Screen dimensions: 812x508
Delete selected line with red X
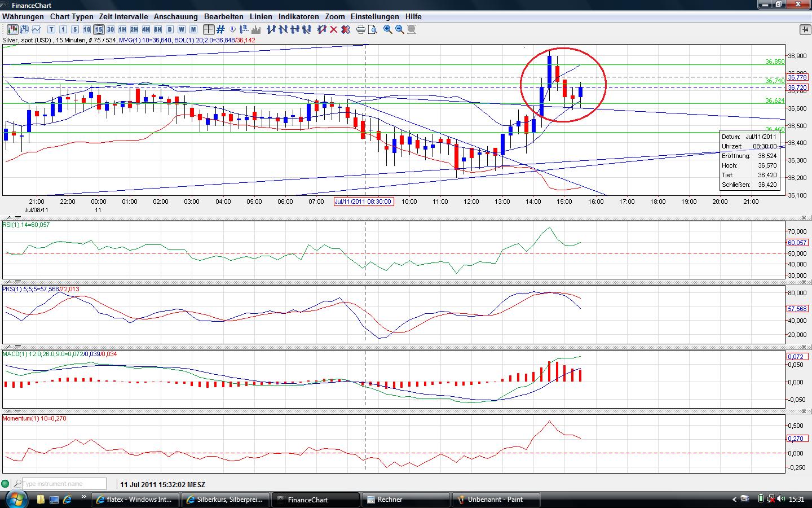[x=334, y=29]
